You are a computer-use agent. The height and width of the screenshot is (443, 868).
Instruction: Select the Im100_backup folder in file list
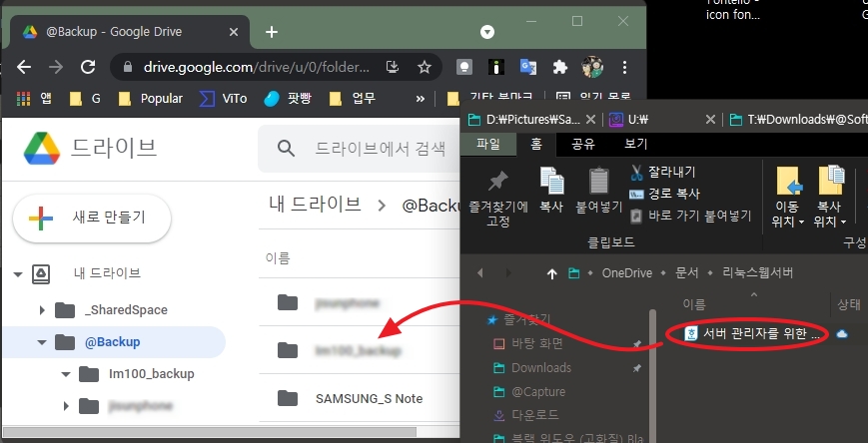[x=359, y=350]
